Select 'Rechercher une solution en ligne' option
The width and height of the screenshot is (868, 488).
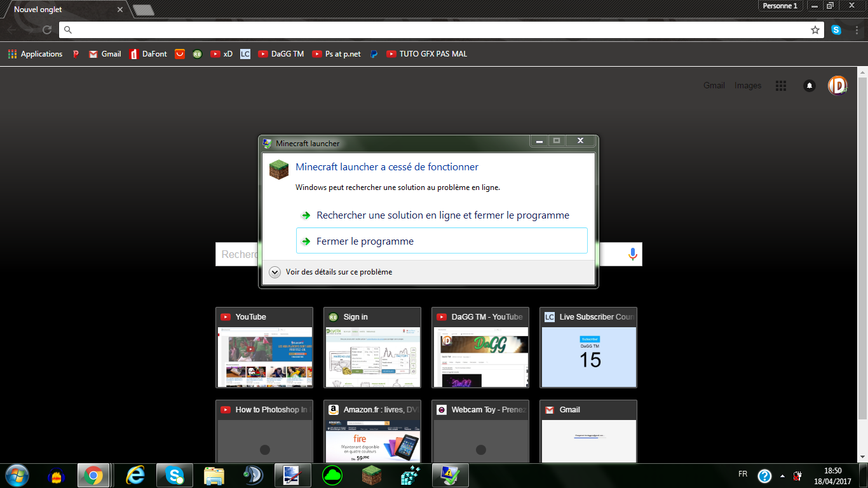pyautogui.click(x=442, y=215)
